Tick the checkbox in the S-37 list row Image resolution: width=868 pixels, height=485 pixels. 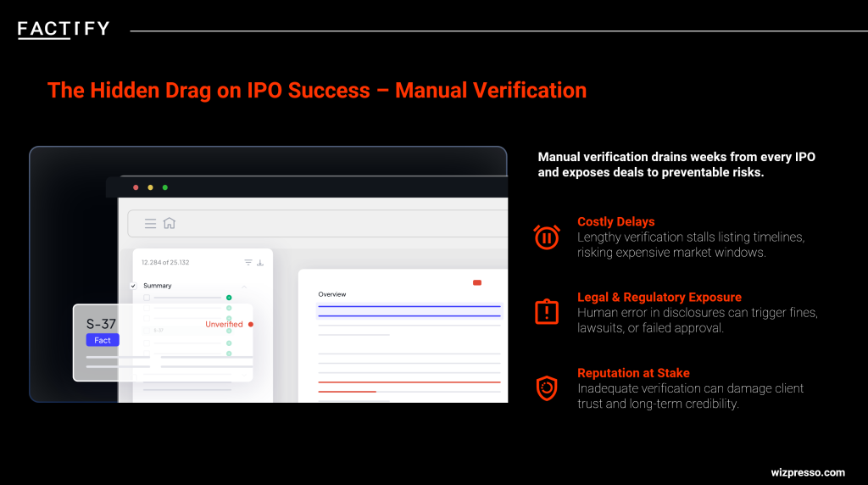[x=147, y=331]
